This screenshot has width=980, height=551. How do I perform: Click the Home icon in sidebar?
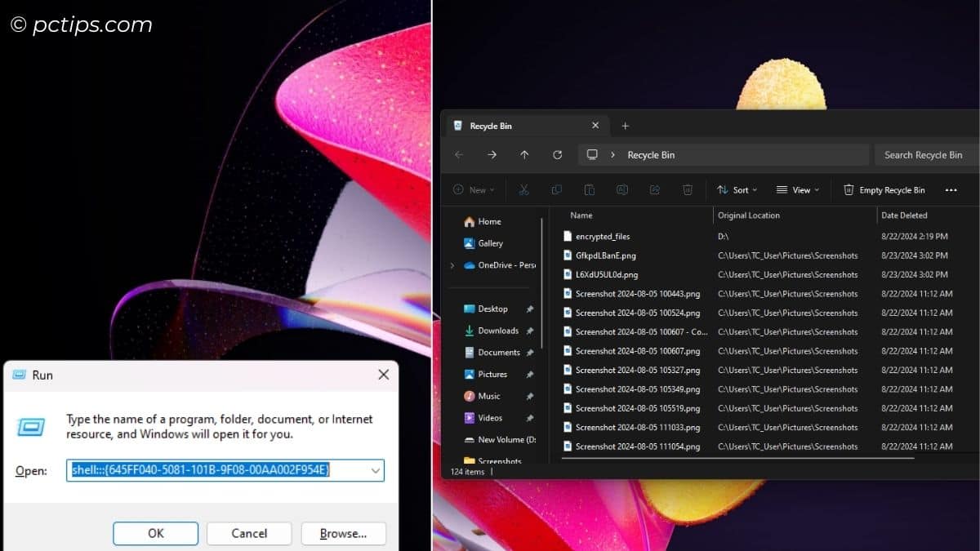(470, 222)
